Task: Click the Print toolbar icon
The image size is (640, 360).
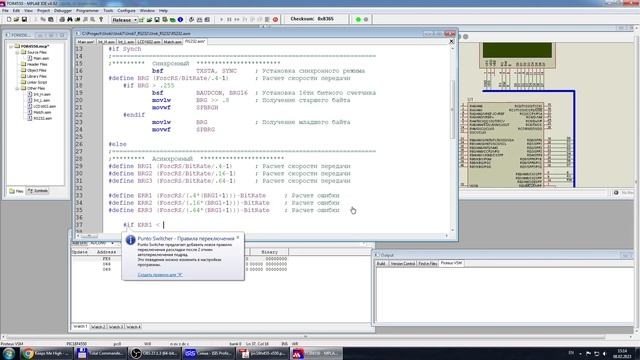Action: tap(62, 19)
